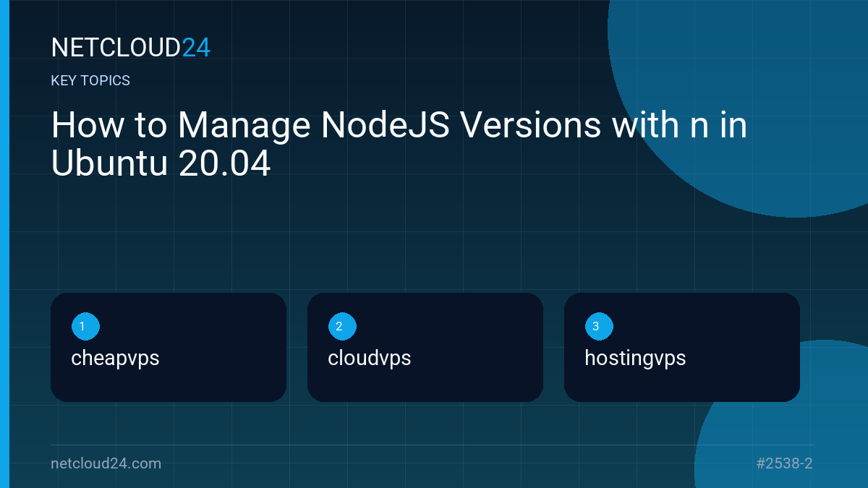The height and width of the screenshot is (488, 868).
Task: Click the number 1 badge on cheapvps card
Action: (x=85, y=327)
